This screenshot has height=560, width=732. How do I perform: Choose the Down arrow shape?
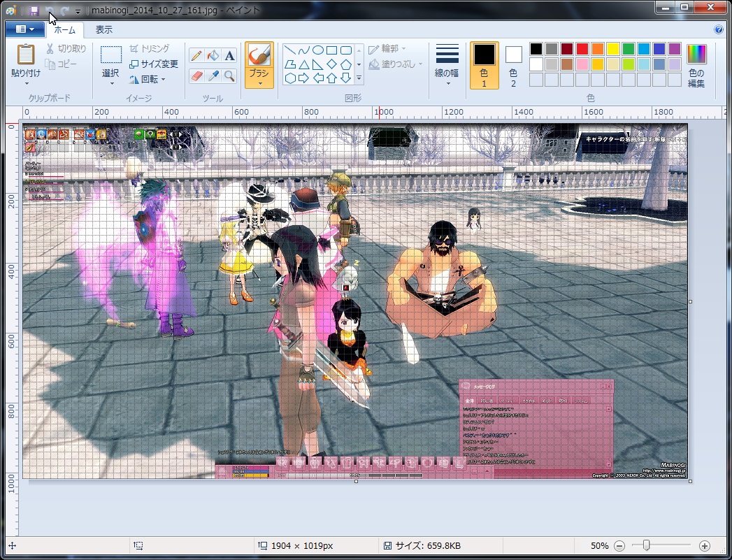coord(346,78)
